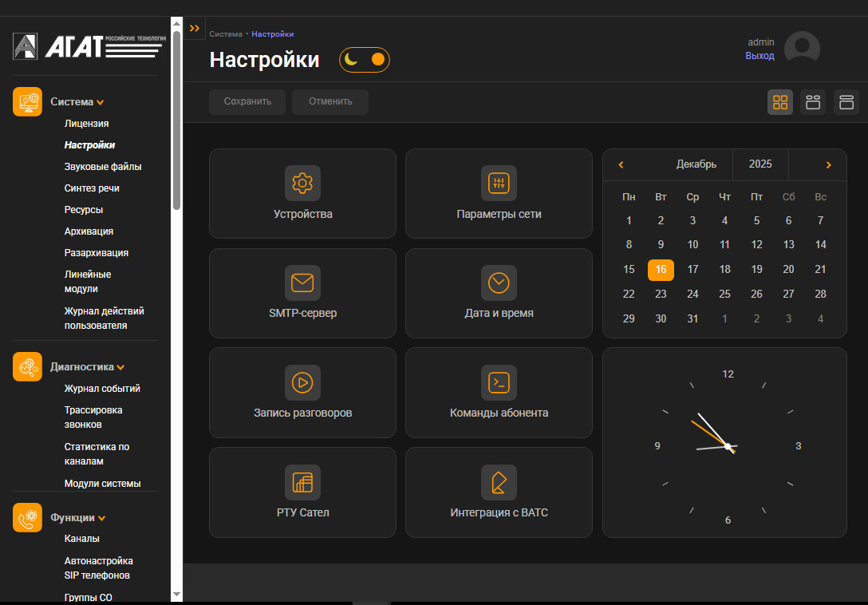Open the Группы СО menu item

(88, 598)
